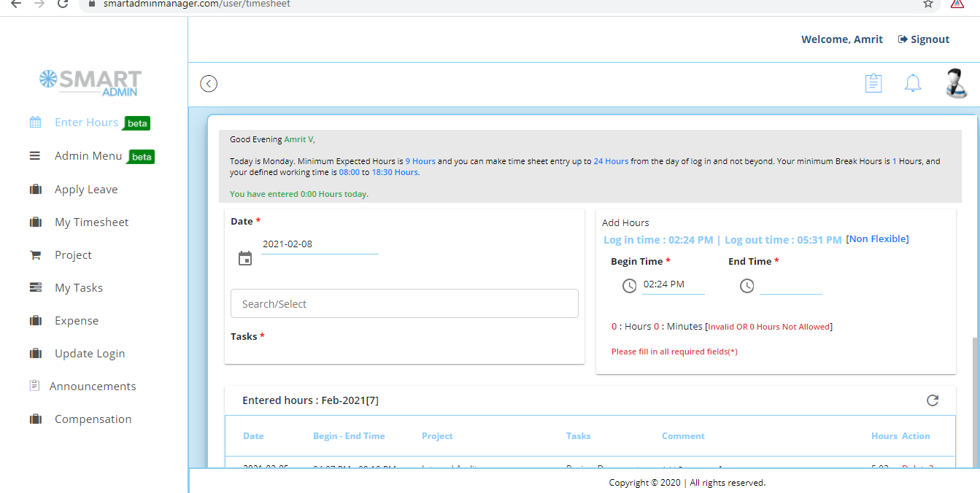The width and height of the screenshot is (980, 493).
Task: Click the Begin Time input showing 02:24 PM
Action: click(x=673, y=284)
